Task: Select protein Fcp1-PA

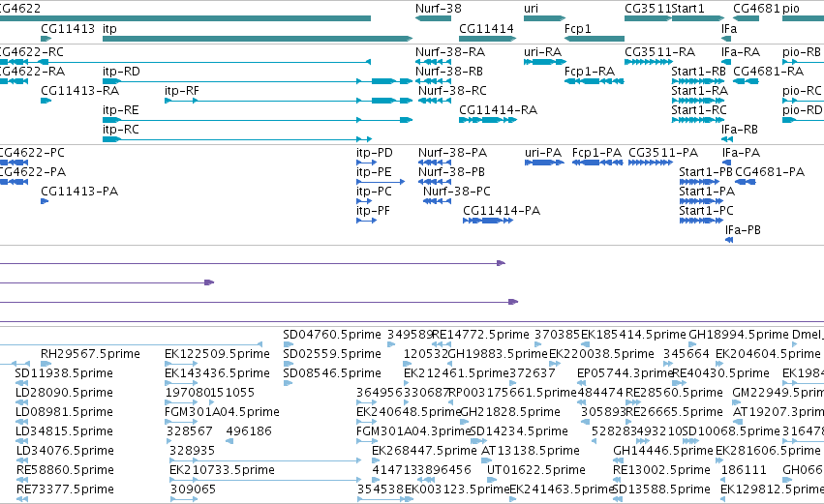Action: 596,153
